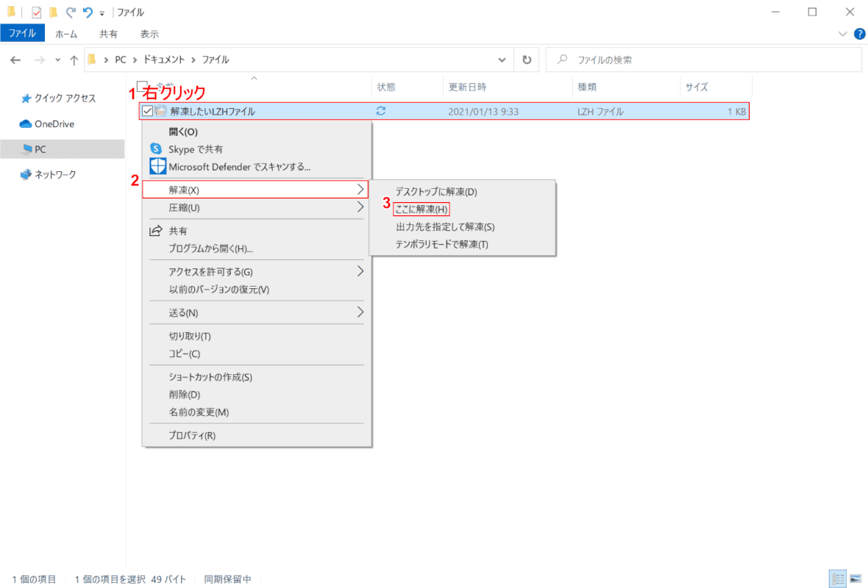868x588 pixels.
Task: Open the 送る(N) submenu
Action: coord(257,312)
